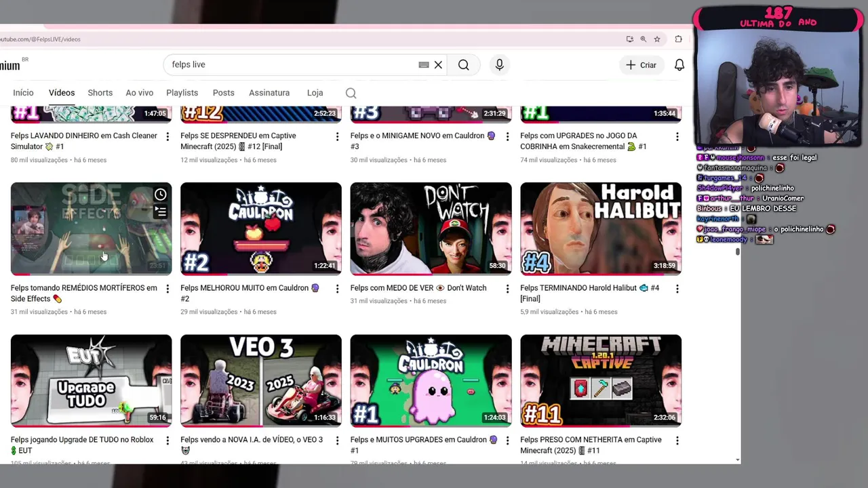The width and height of the screenshot is (868, 488).
Task: Open the on-screen keyboard icon in search box
Action: coord(424,64)
